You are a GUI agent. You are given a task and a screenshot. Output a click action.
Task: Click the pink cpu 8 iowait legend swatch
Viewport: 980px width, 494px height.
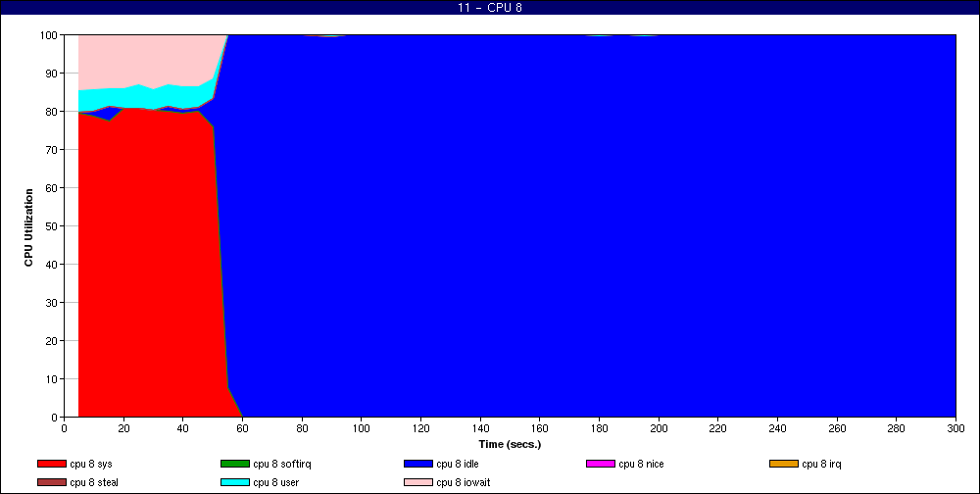point(418,483)
